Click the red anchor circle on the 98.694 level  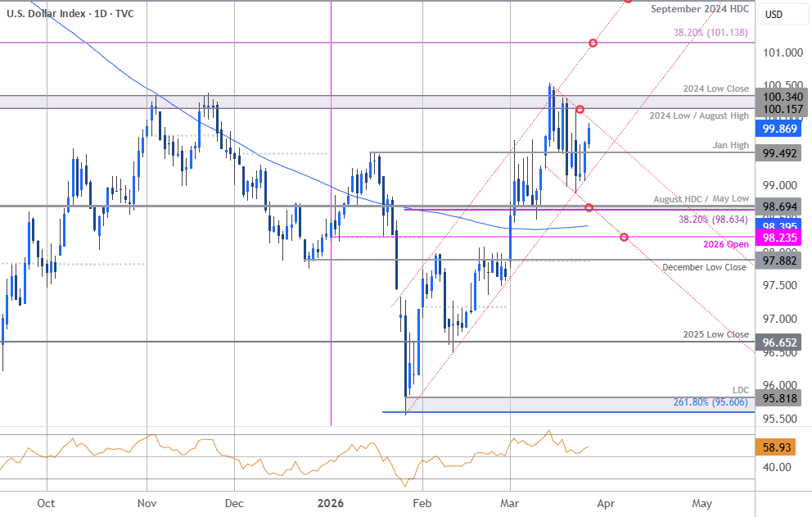click(589, 207)
